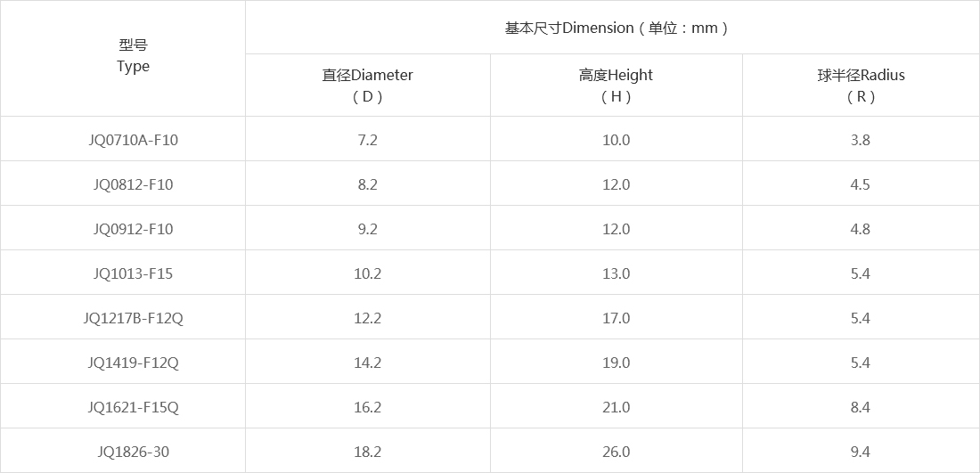The image size is (980, 473).
Task: Select height value 13.0
Action: pyautogui.click(x=616, y=273)
